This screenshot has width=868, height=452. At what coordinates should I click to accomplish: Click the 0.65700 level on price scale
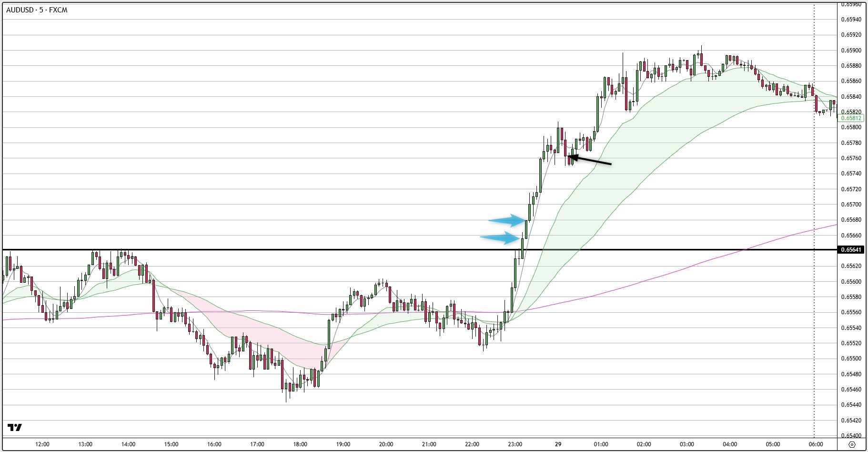(x=851, y=205)
